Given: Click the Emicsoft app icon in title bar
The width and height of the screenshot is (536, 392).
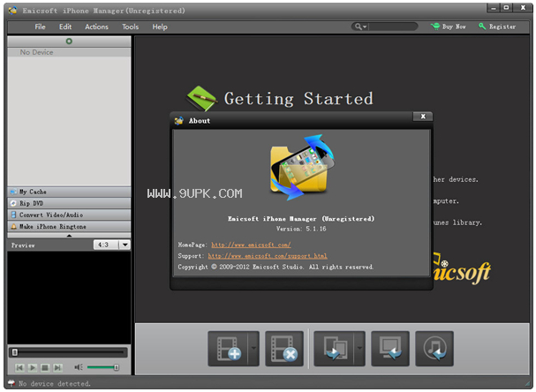Looking at the screenshot, I should 12,11.
